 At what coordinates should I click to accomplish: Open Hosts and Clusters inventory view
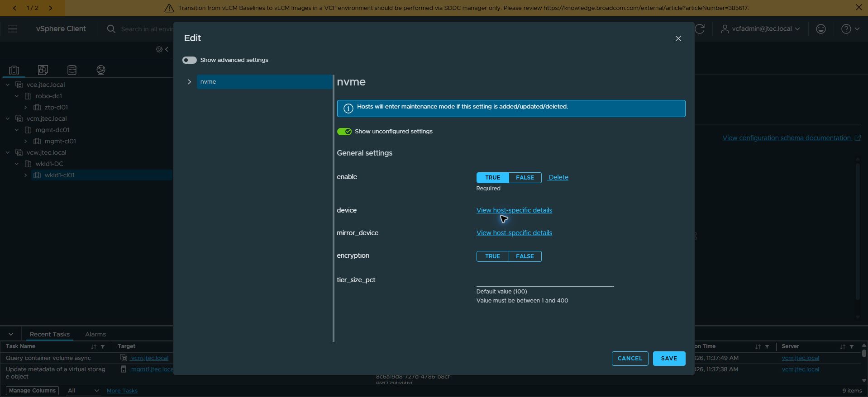[14, 70]
